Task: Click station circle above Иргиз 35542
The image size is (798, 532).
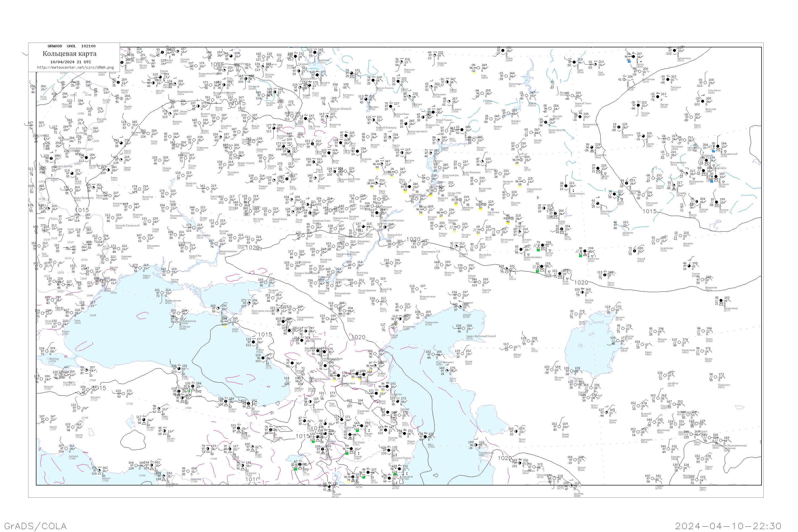Action: [x=605, y=275]
